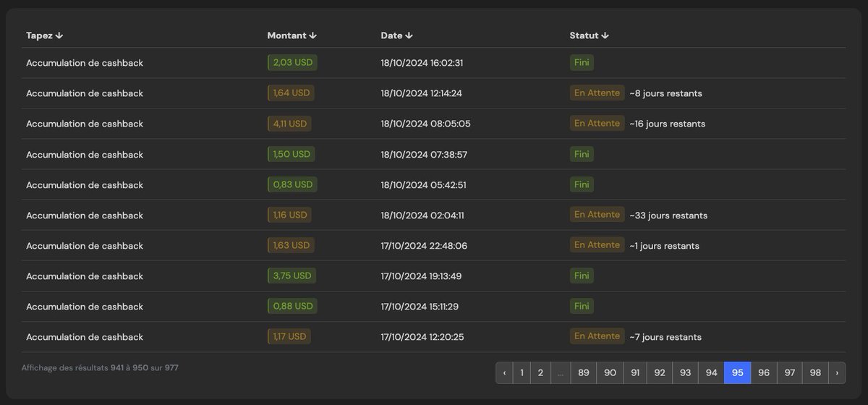Jump to page 97
Viewport: 868px width, 405px height.
[790, 372]
